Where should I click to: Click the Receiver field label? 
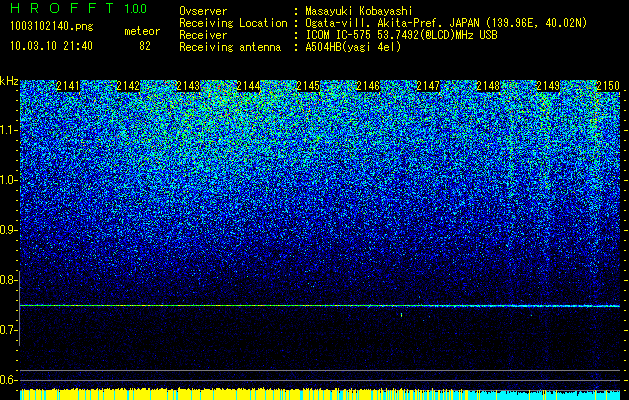203,35
